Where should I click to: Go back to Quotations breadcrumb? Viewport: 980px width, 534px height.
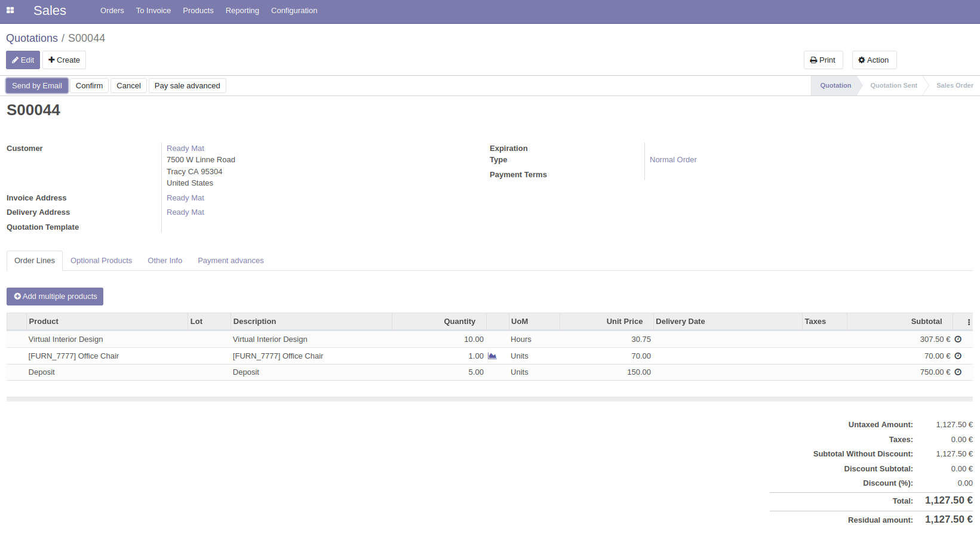tap(32, 38)
